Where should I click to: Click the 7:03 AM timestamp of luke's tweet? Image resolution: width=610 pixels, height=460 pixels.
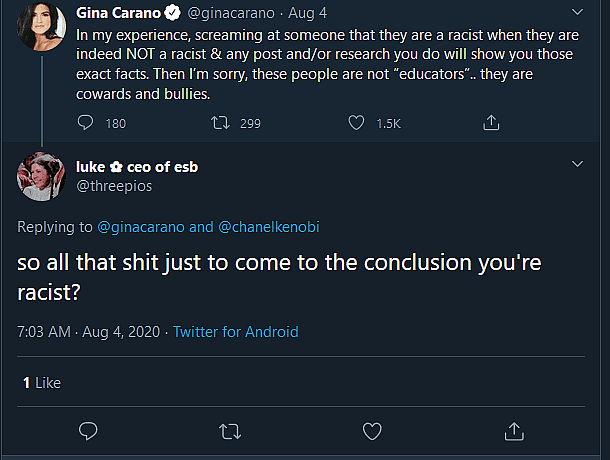(x=46, y=332)
